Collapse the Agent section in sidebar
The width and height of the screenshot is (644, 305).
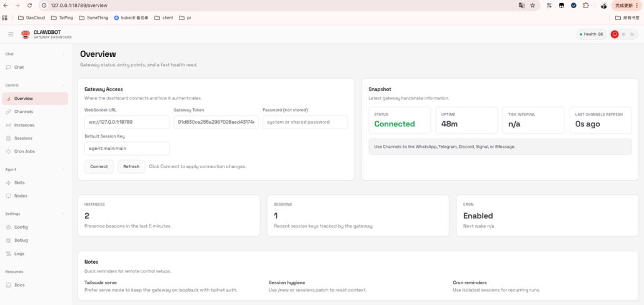coord(63,169)
